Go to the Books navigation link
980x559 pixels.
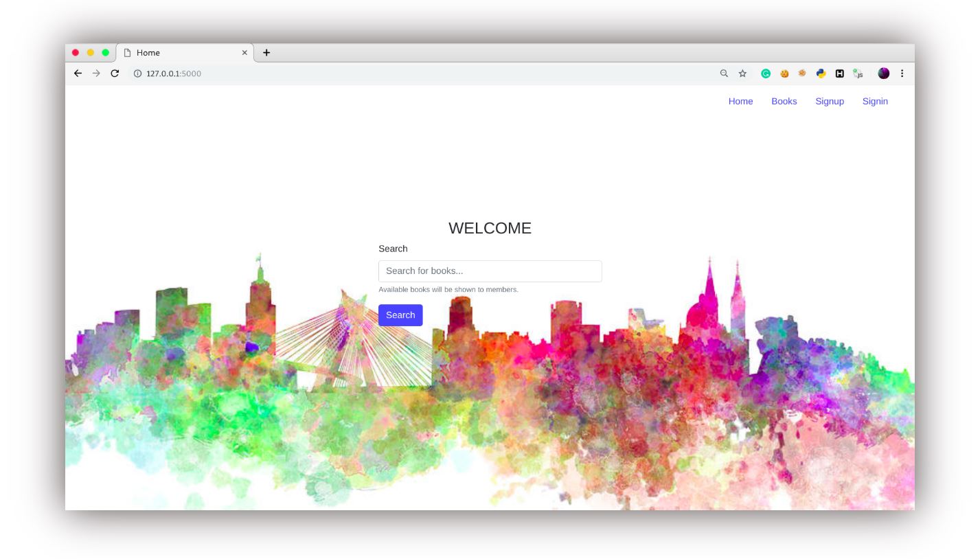[784, 102]
